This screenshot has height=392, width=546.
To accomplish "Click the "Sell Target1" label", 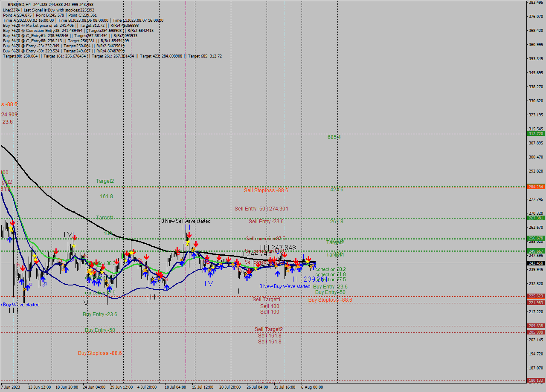I will pos(267,300).
